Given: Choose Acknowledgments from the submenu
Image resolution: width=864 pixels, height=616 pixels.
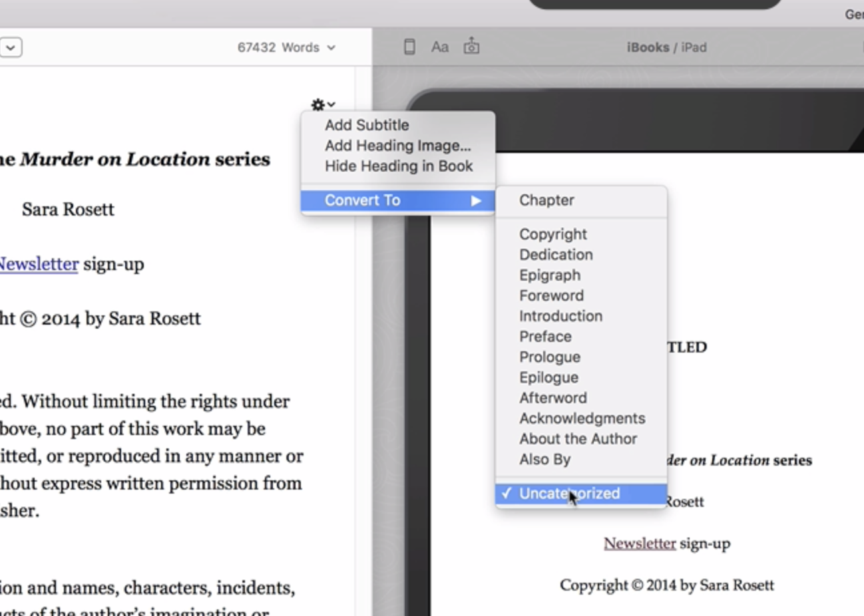Looking at the screenshot, I should 581,418.
